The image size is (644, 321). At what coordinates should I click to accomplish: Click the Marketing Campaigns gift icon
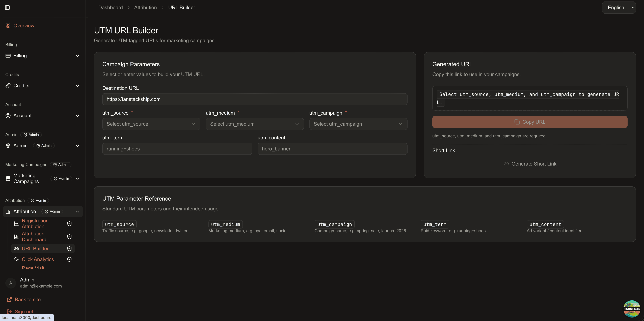[8, 179]
